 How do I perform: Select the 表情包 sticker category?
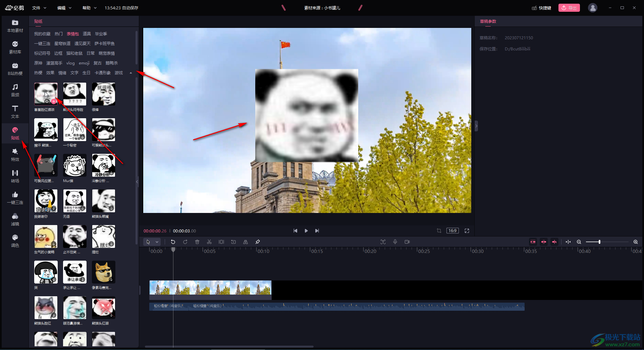click(73, 34)
